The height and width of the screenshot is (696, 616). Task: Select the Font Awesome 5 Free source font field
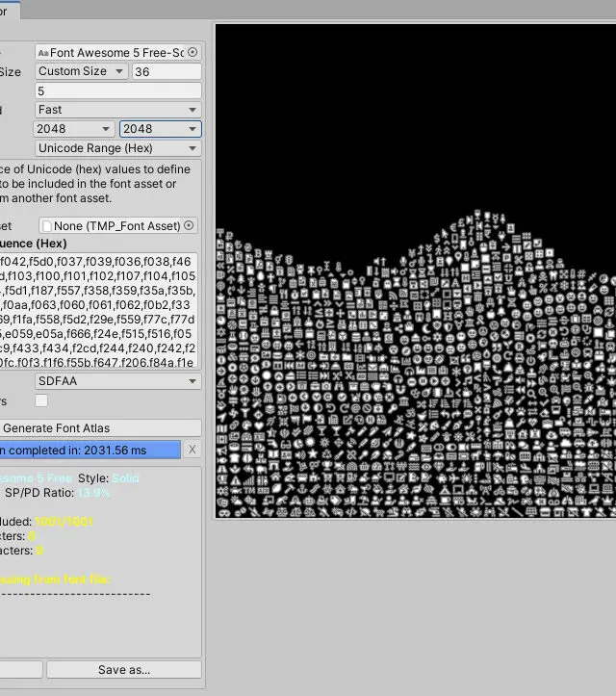click(118, 52)
